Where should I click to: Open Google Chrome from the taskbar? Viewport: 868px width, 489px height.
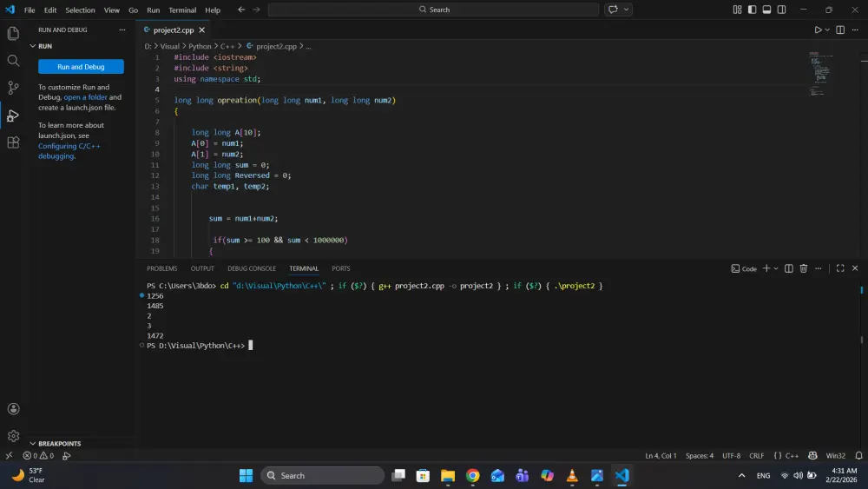472,476
